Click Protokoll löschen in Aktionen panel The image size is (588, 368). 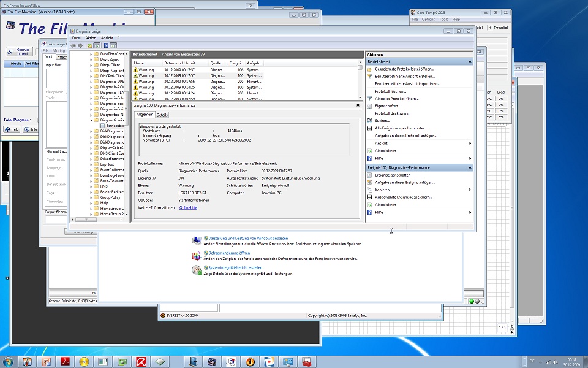click(390, 91)
